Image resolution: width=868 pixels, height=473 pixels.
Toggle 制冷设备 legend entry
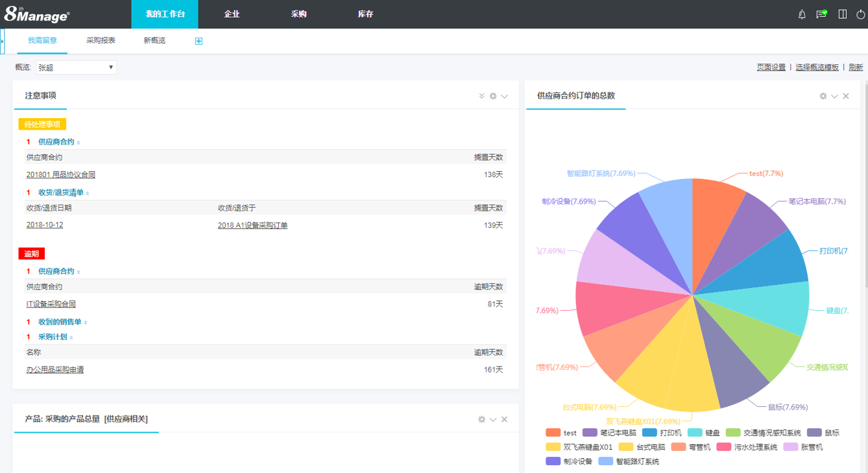coord(570,461)
